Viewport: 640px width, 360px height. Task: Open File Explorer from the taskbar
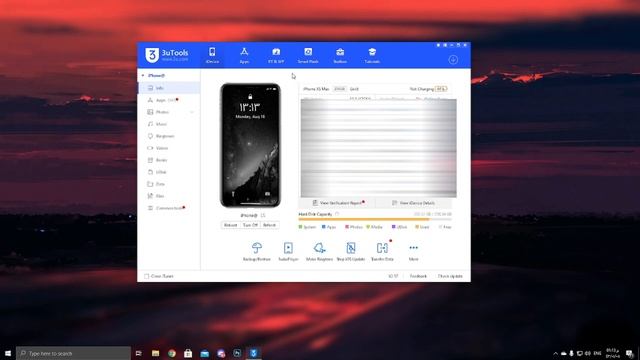click(x=156, y=353)
